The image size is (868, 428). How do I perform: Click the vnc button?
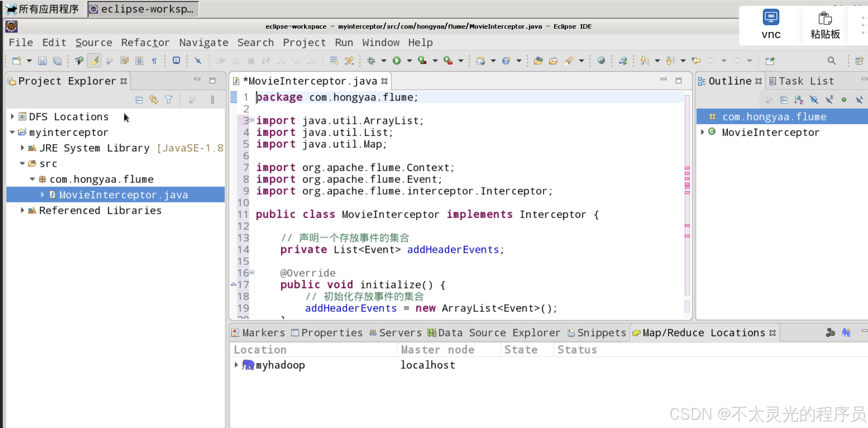click(x=771, y=24)
